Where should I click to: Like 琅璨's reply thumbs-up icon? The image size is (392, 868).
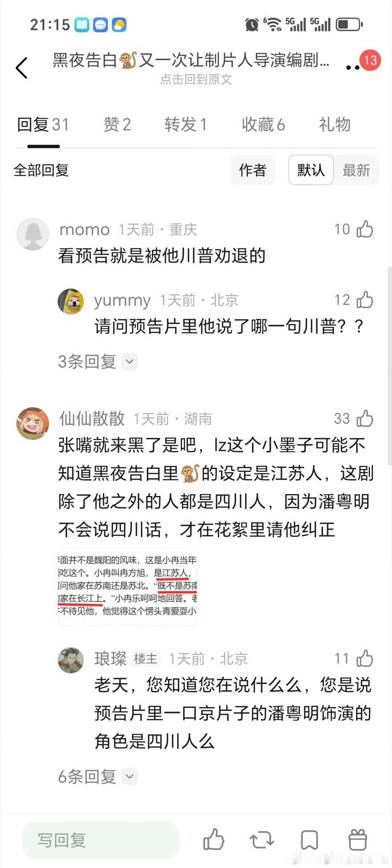tap(365, 658)
